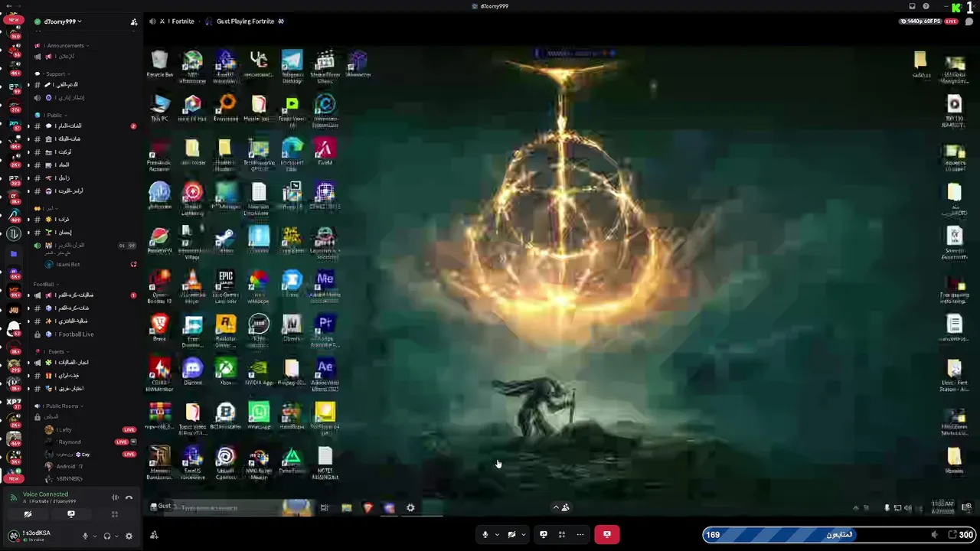Collapse the Events channel category
This screenshot has height=551, width=980.
[x=55, y=351]
